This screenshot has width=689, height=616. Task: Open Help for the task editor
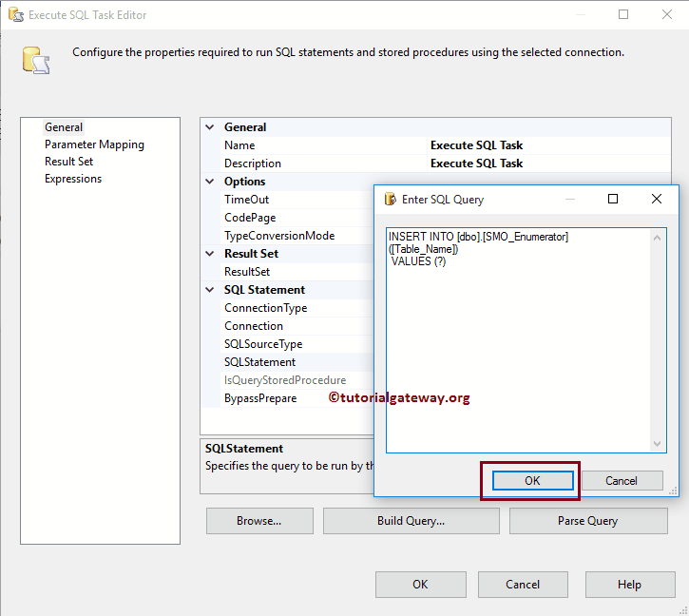pos(630,585)
